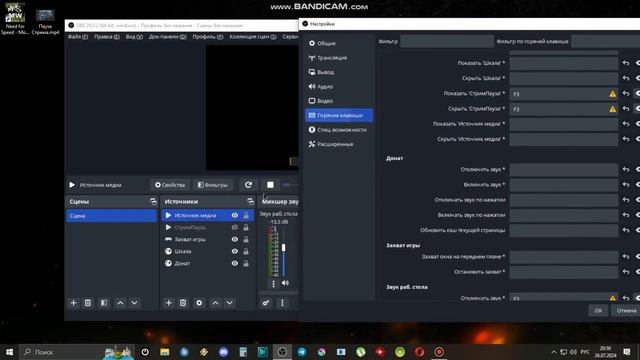This screenshot has height=360, width=640.
Task: Delete selected scene with trash icon
Action: 88,303
